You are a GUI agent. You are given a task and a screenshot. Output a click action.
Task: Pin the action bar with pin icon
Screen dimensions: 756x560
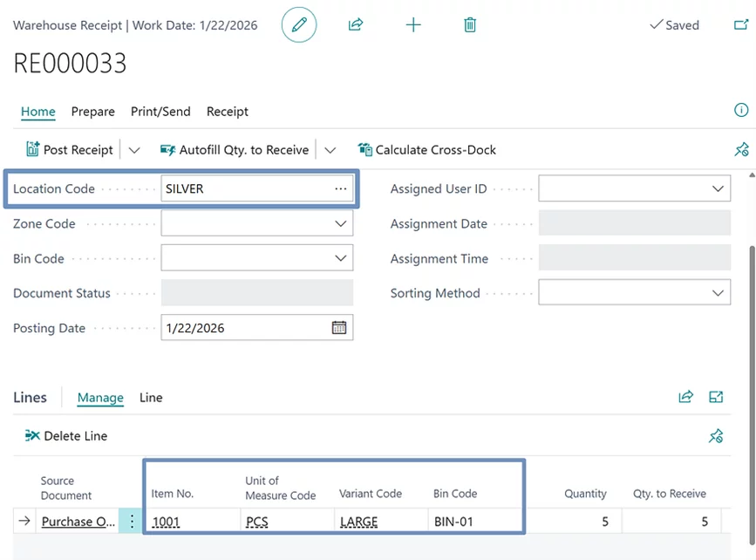[x=741, y=150]
